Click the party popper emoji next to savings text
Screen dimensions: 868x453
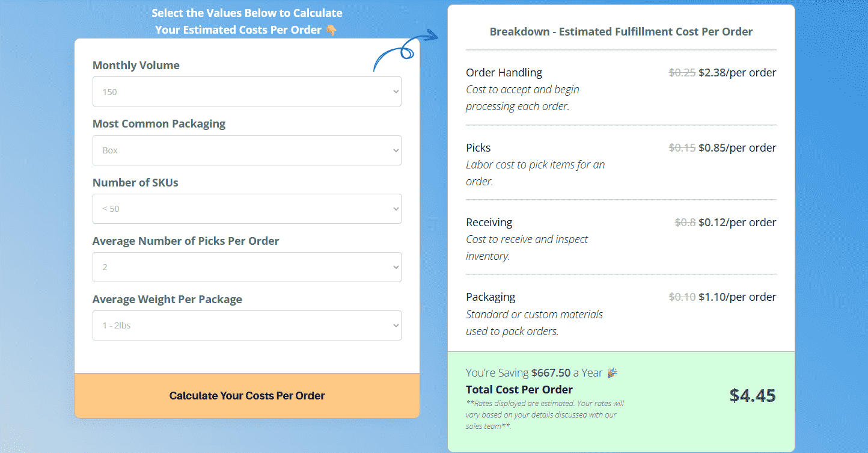[x=612, y=372]
